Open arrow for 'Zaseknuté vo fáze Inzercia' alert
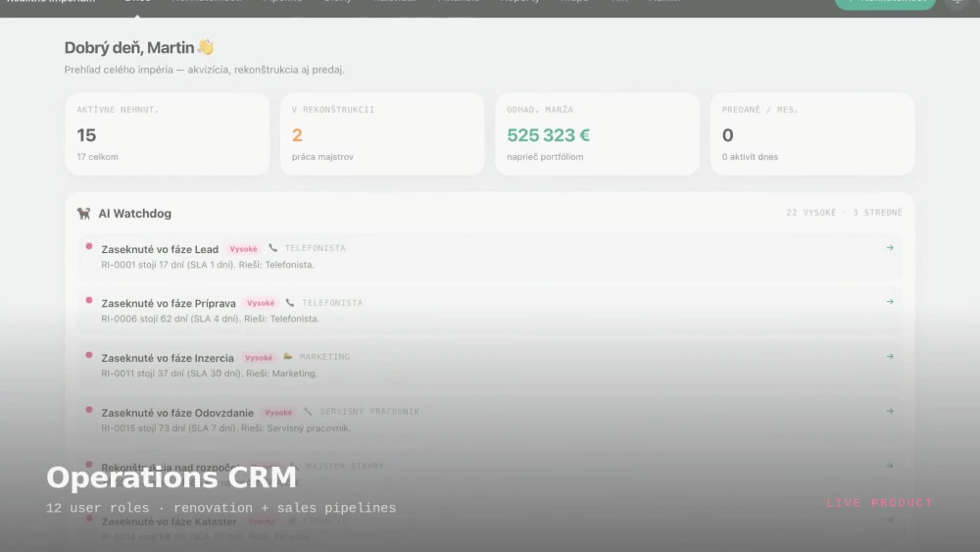 pos(890,356)
